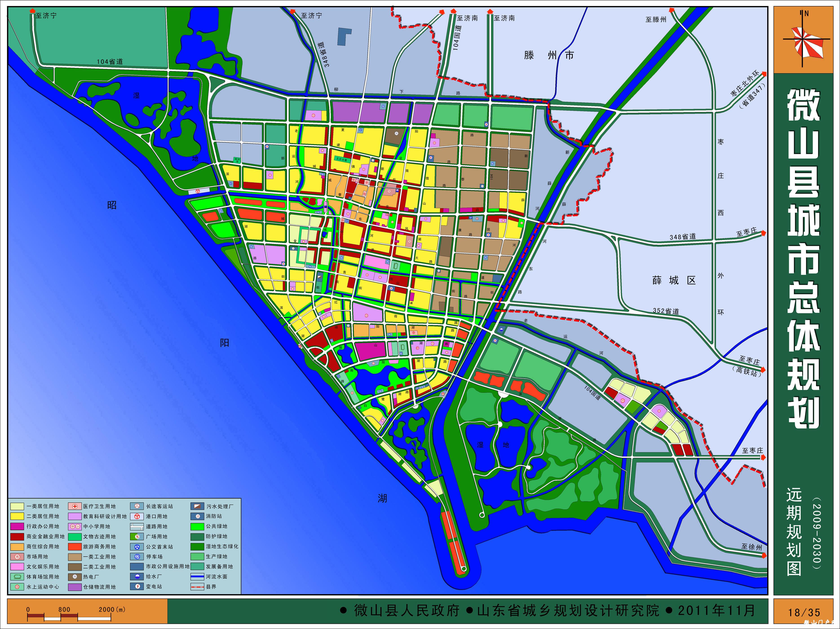Click the 2011年11月 date text
Viewport: 840px width, 629px height.
pyautogui.click(x=716, y=610)
